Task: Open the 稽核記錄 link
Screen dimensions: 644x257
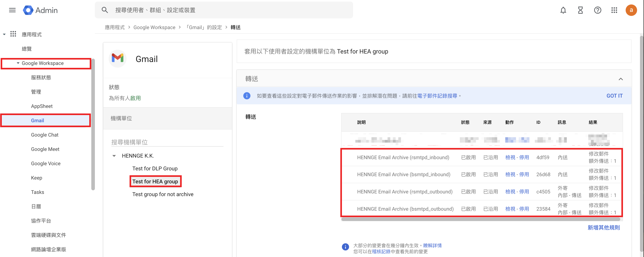Action: (x=381, y=251)
